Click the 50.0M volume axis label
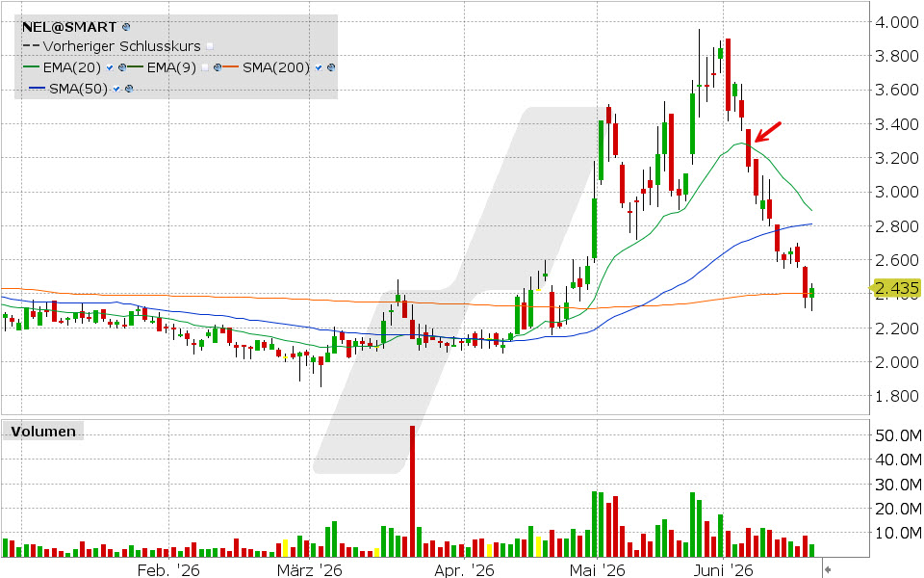 (x=898, y=435)
